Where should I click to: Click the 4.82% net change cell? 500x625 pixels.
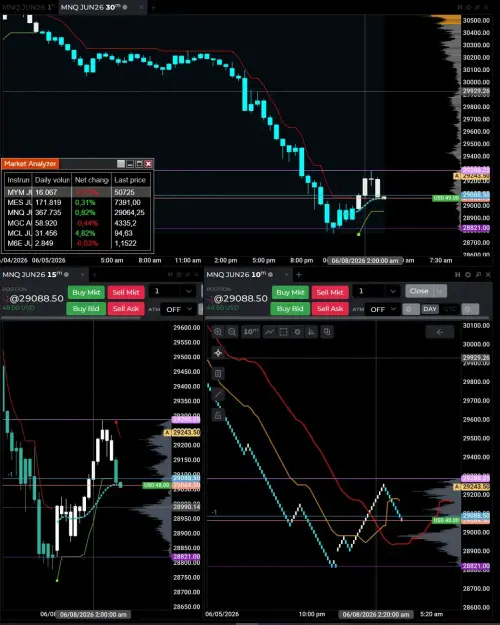point(91,233)
